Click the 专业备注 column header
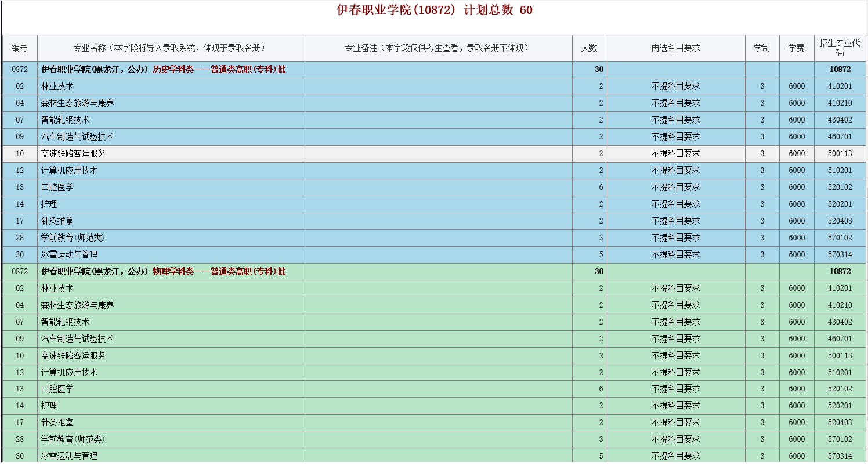Screen dimensions: 868x464 pos(438,48)
